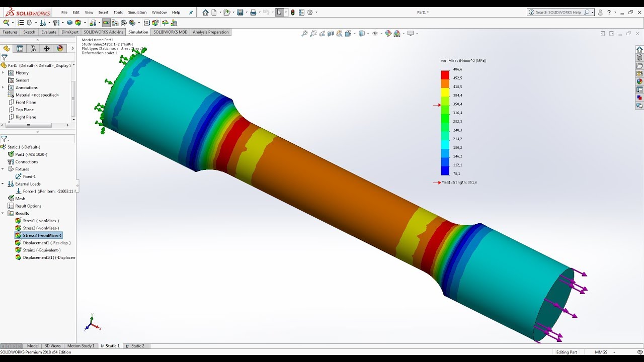Click the yellow band on the stress legend
This screenshot has height=362, width=644.
[x=445, y=92]
